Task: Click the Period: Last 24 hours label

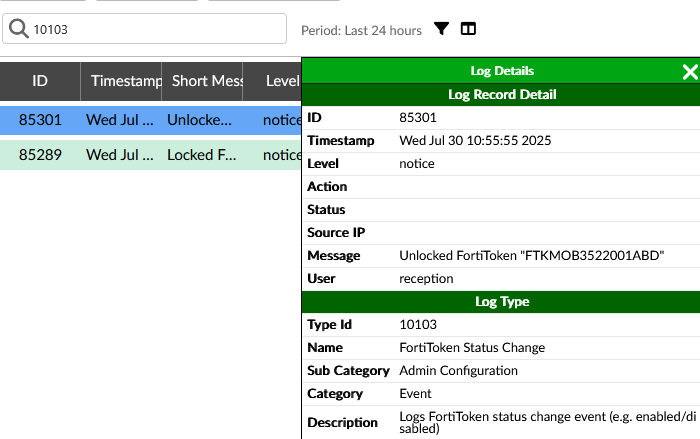Action: (361, 31)
